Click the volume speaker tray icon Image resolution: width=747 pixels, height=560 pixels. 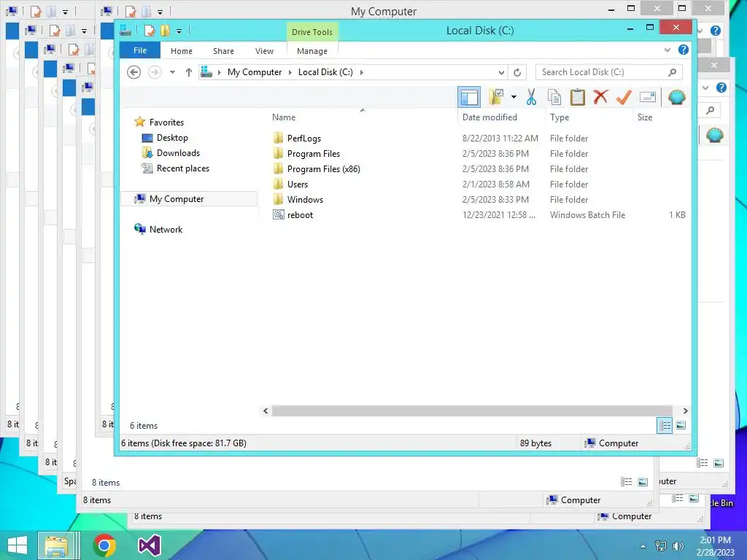[x=678, y=546]
